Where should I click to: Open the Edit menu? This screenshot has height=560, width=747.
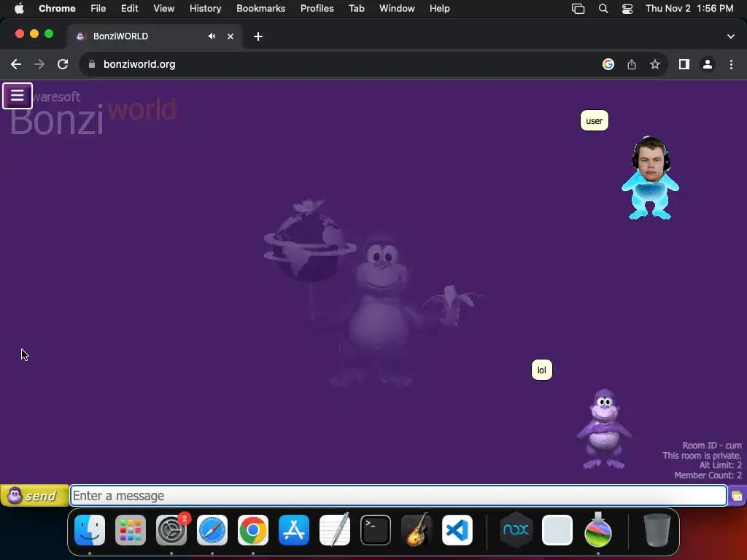130,8
